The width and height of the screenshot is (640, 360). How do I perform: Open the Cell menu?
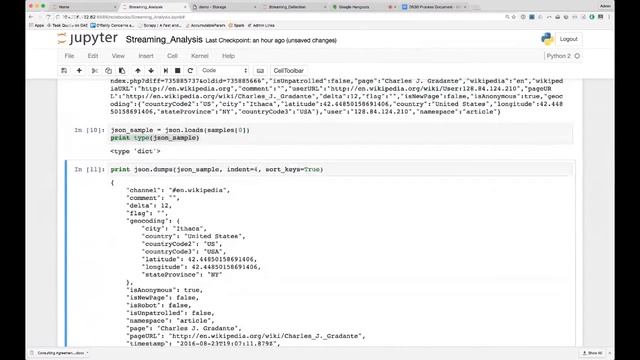pyautogui.click(x=172, y=56)
